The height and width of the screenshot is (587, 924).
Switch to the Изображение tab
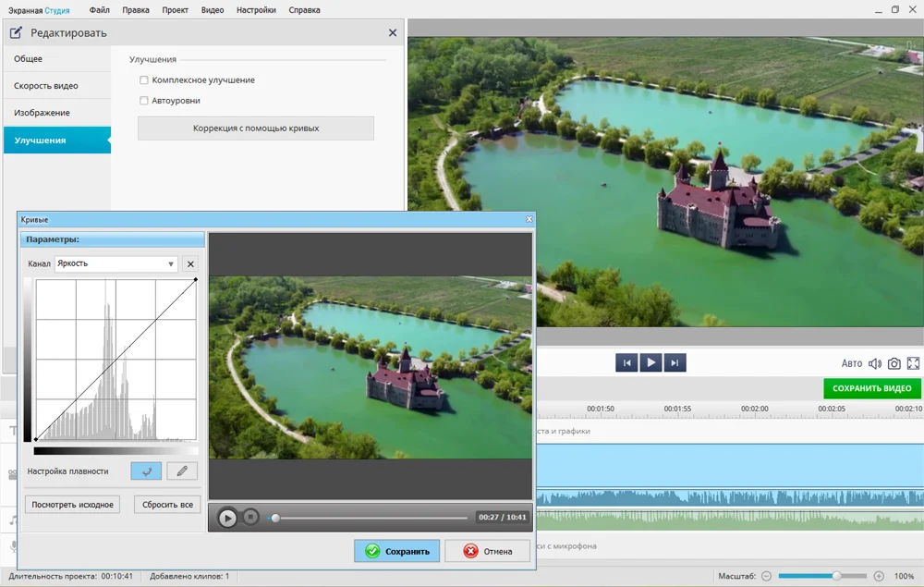click(x=42, y=113)
